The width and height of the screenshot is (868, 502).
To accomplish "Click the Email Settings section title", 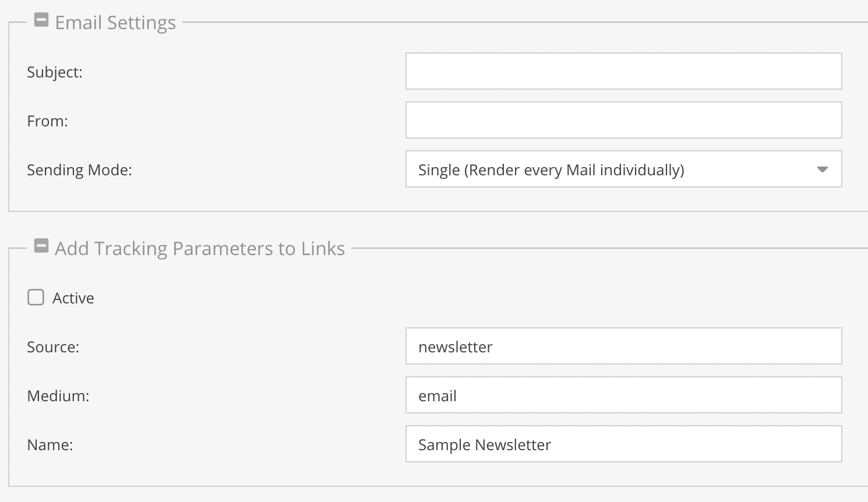I will pos(115,23).
